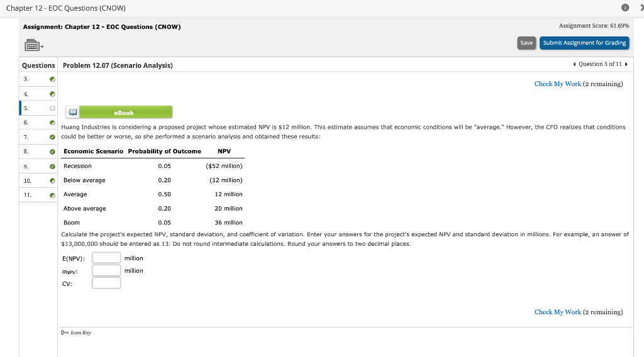Click status icon beside question 4
Image resolution: width=644 pixels, height=357 pixels.
[x=52, y=94]
